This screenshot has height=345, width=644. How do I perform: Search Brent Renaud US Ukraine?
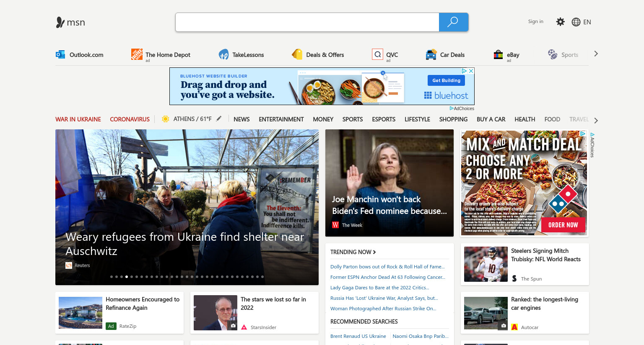(x=358, y=336)
